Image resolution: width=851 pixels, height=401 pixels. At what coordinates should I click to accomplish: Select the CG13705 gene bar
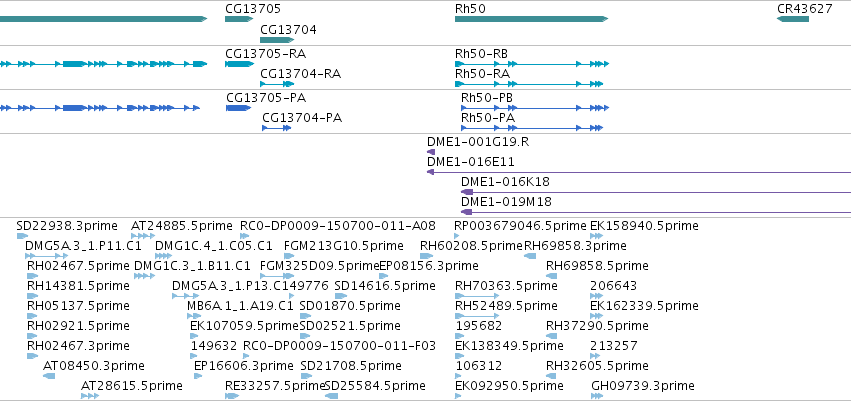pos(239,19)
